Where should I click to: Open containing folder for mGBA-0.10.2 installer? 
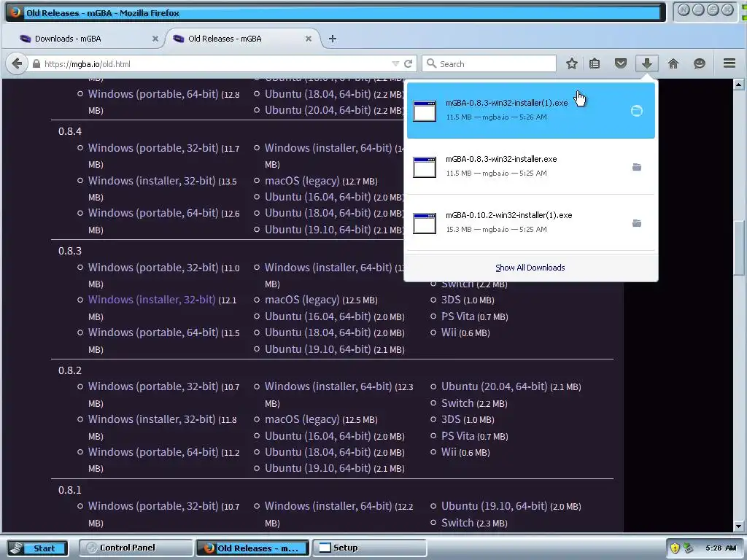(x=636, y=223)
